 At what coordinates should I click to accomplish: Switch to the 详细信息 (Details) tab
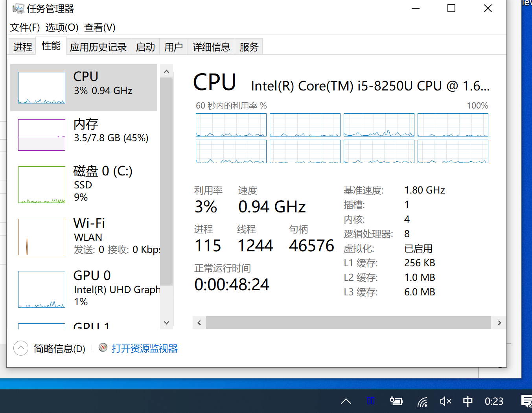[x=211, y=47]
